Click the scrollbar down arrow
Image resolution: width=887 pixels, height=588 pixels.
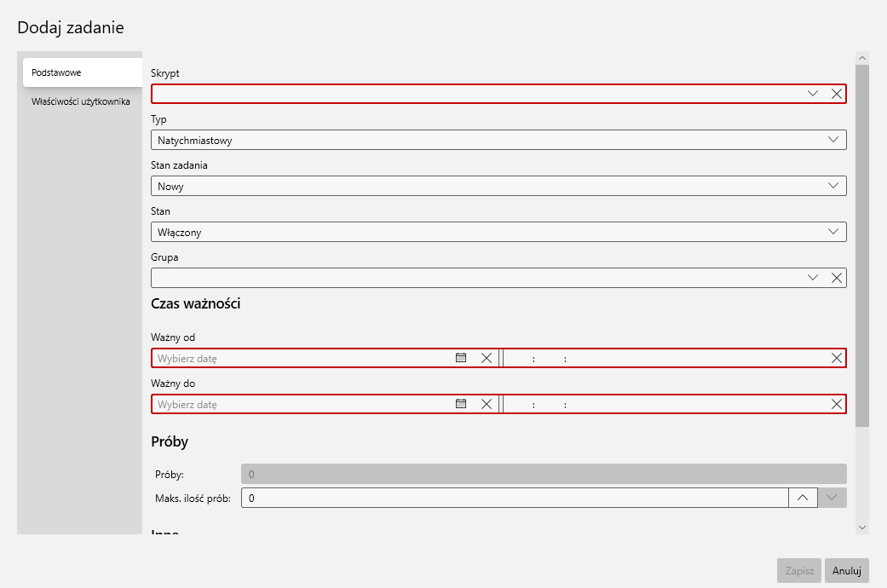(862, 527)
